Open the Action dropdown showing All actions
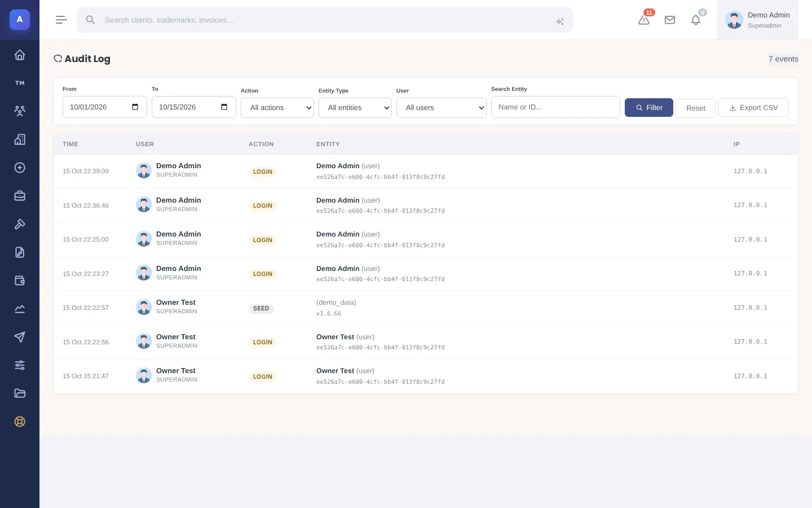This screenshot has height=508, width=812. coord(277,108)
